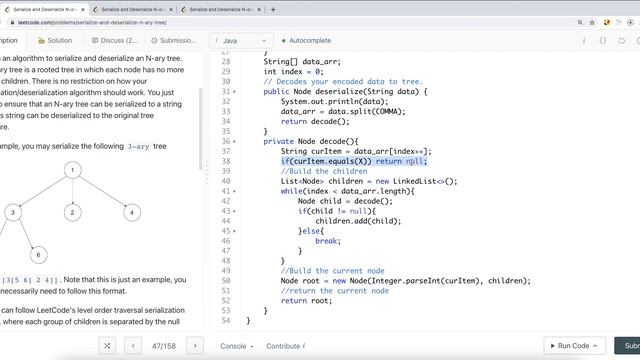Image resolution: width=640 pixels, height=360 pixels.
Task: Click the description panel vertical scrollbar
Action: 200,129
